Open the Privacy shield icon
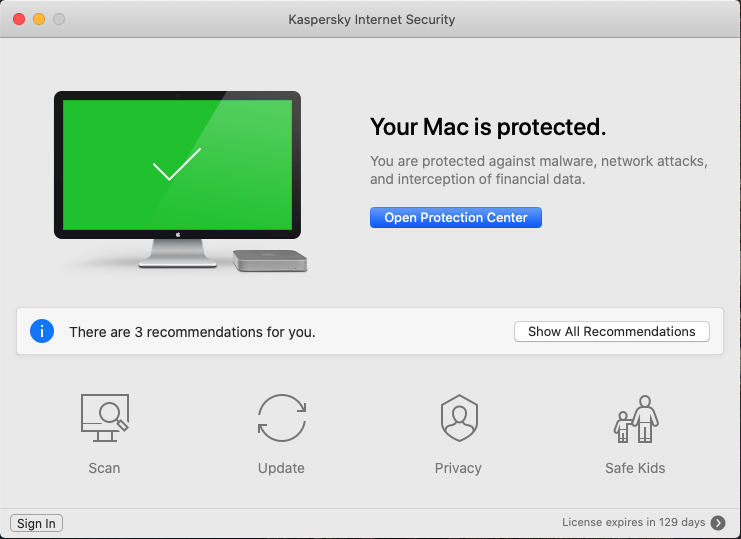 (458, 418)
